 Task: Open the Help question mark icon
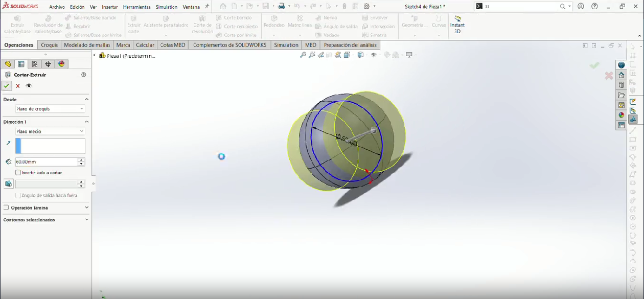(594, 7)
